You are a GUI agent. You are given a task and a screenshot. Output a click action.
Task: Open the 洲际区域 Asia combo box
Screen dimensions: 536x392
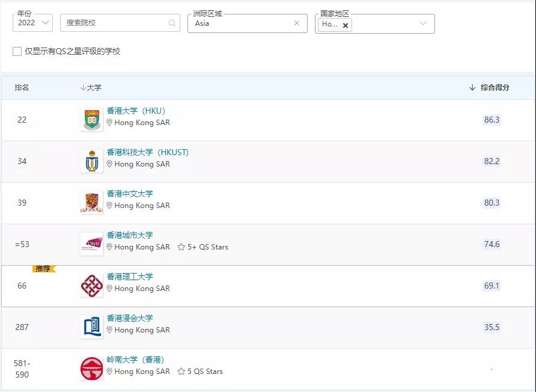tap(248, 23)
